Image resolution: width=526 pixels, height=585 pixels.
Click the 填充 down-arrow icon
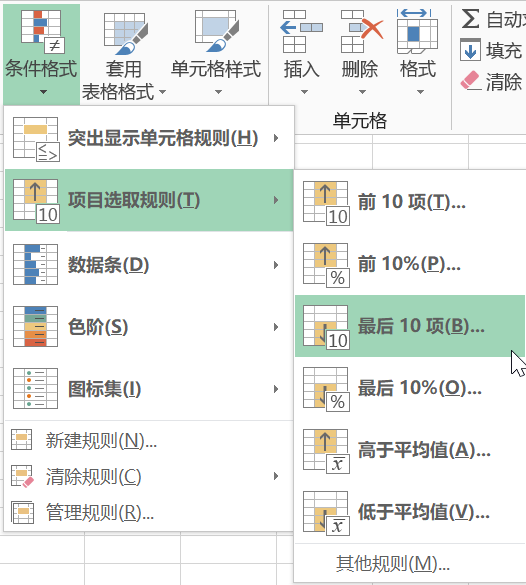[x=470, y=50]
